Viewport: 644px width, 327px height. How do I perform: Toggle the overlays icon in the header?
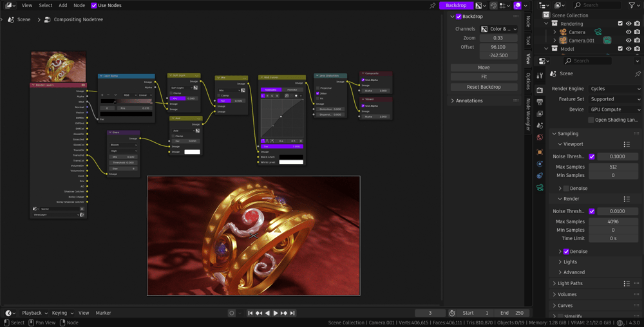tap(518, 5)
